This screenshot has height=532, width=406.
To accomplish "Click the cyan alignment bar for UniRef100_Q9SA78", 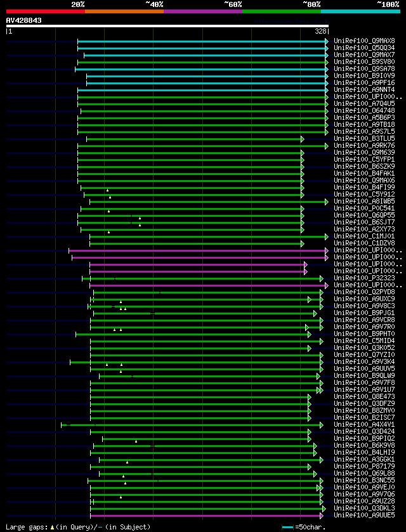I will [x=202, y=69].
